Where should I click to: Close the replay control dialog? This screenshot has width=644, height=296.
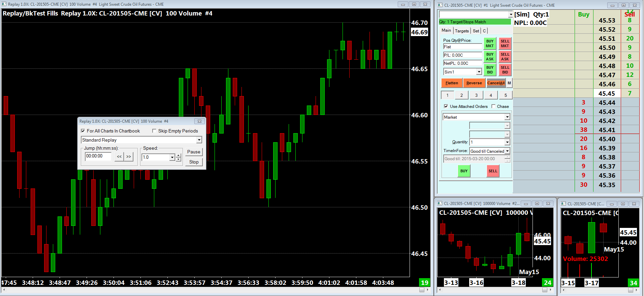coord(199,121)
